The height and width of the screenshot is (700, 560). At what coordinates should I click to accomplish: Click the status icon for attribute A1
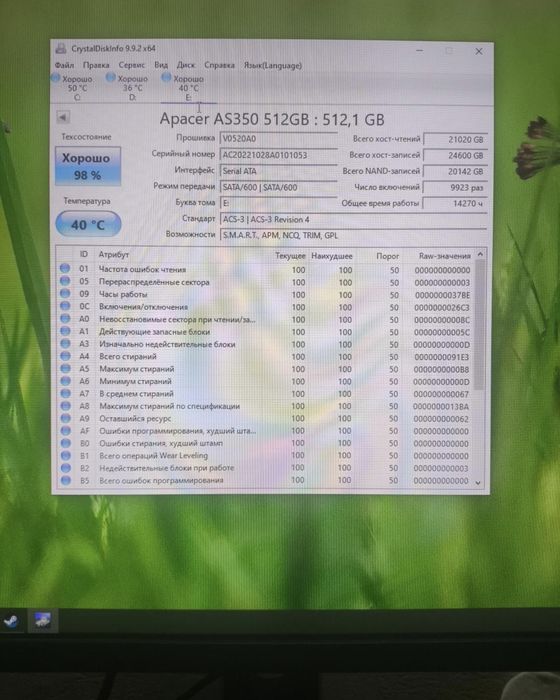point(65,331)
